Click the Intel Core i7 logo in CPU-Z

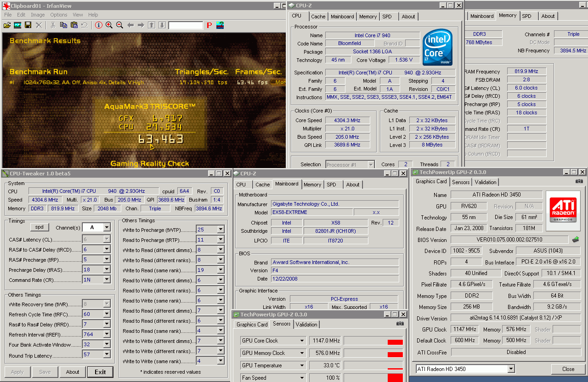coord(437,47)
